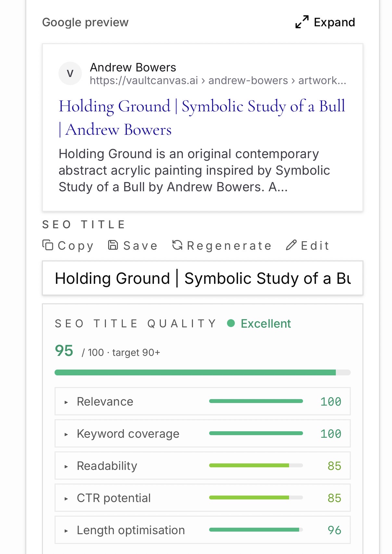The width and height of the screenshot is (392, 554).
Task: Click the Length optimisation score 96
Action: (334, 530)
